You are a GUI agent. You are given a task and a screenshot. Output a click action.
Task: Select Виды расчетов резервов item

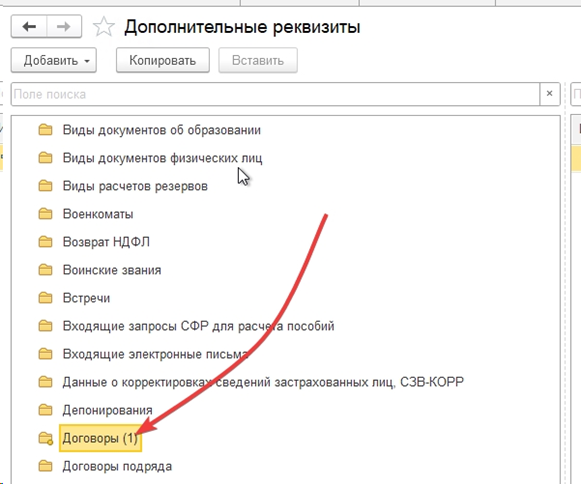tap(135, 186)
